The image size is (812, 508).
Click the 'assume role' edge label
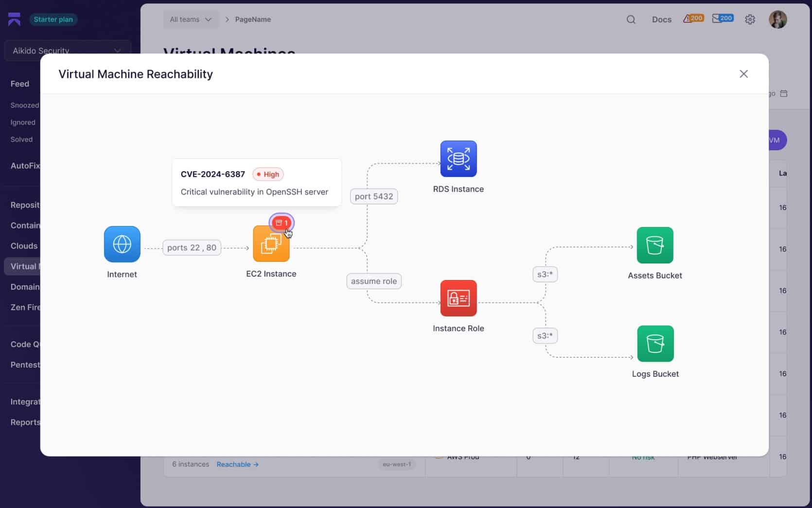pos(374,281)
